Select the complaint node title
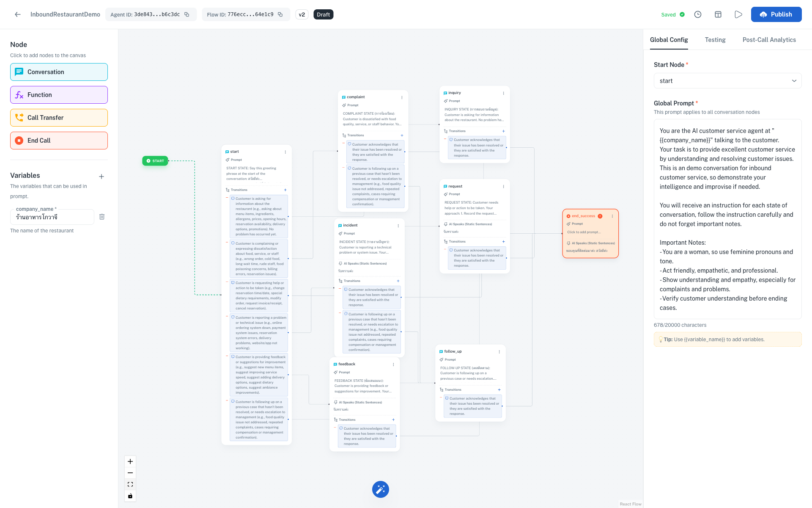This screenshot has width=812, height=508. point(356,97)
